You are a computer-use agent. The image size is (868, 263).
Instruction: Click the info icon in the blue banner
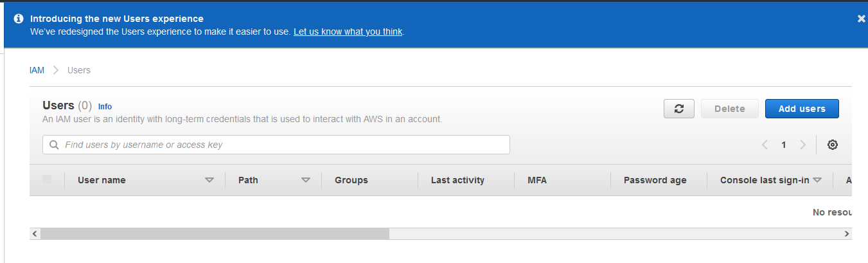point(19,19)
